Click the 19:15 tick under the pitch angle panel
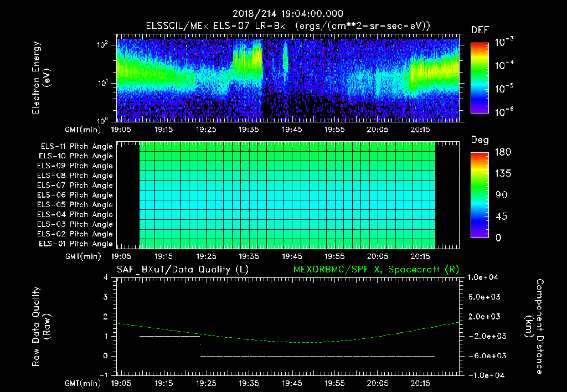Viewport: 567px width, 392px height. click(163, 256)
